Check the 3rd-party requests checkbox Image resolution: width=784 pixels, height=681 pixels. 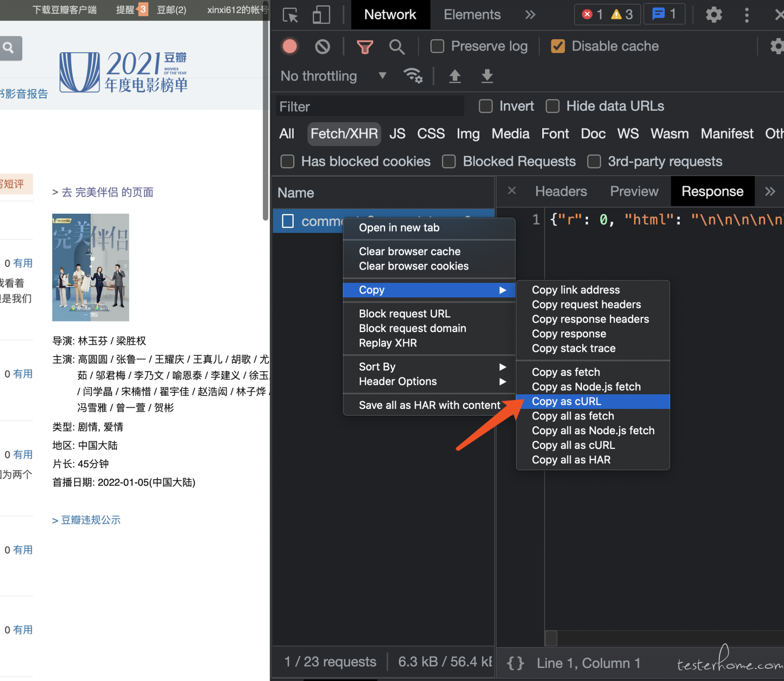pos(594,161)
